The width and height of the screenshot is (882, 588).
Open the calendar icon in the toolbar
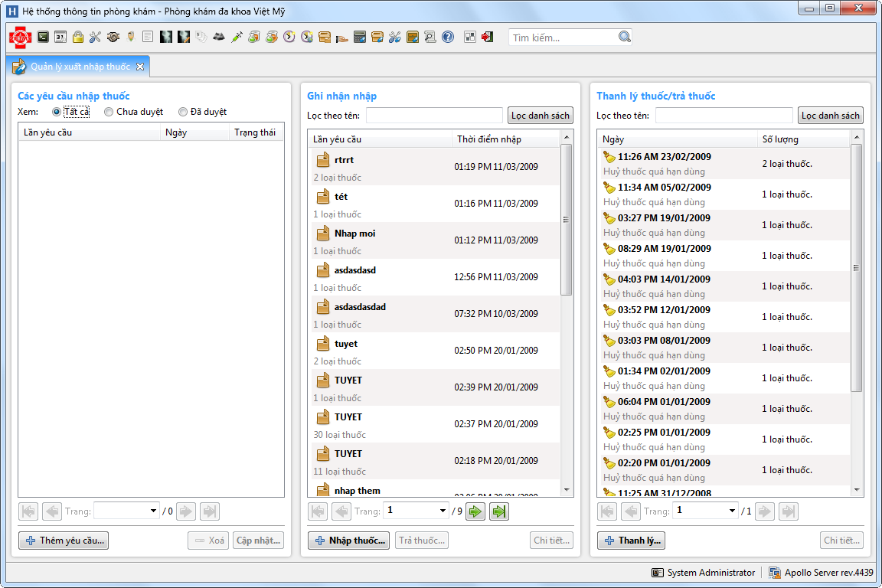(60, 37)
